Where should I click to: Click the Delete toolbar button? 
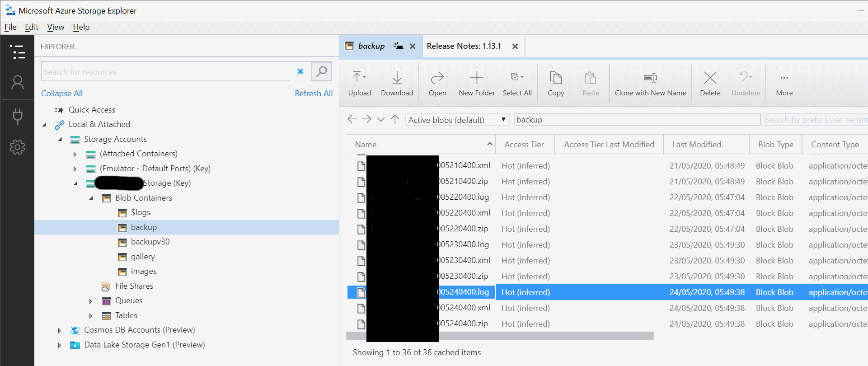click(710, 84)
